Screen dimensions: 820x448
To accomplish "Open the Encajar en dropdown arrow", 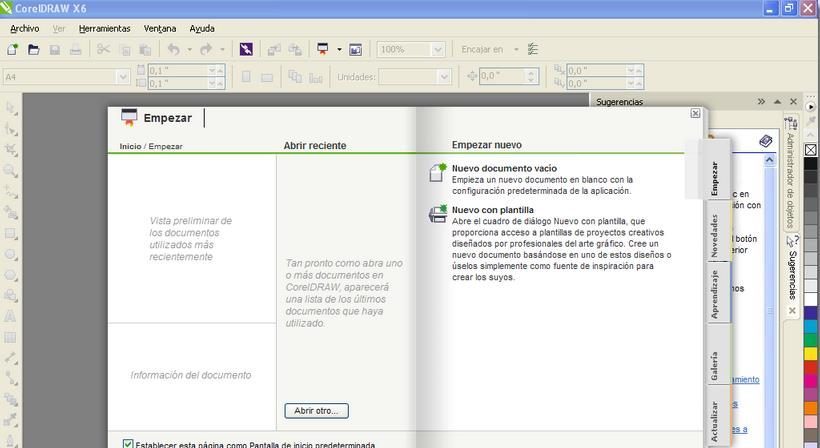I will [516, 49].
